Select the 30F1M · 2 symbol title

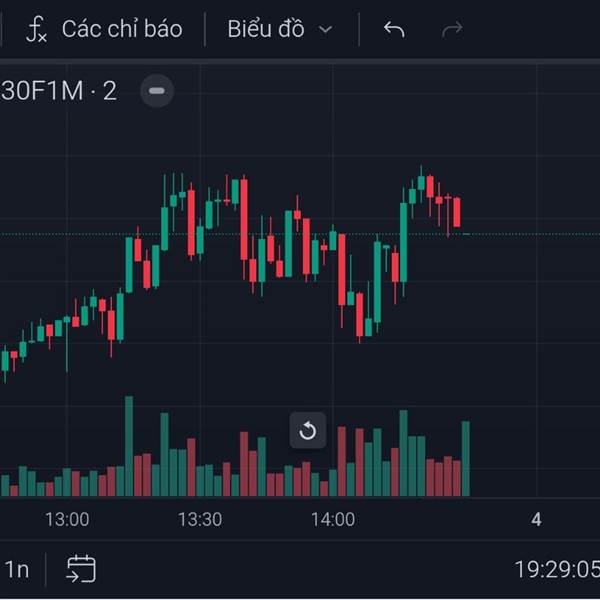(59, 91)
